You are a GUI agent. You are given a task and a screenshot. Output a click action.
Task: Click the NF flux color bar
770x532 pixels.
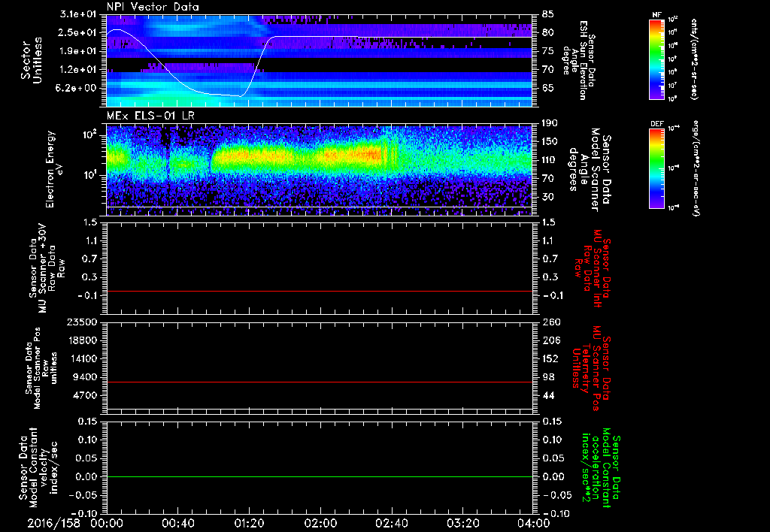[x=656, y=59]
